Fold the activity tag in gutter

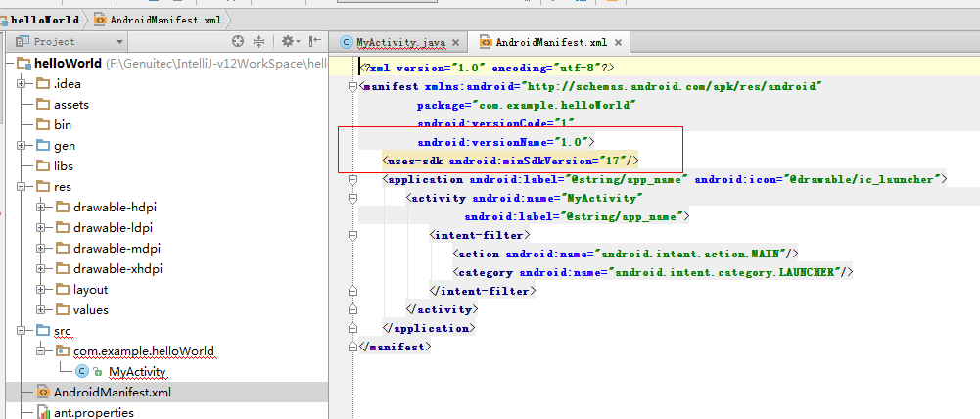click(352, 199)
